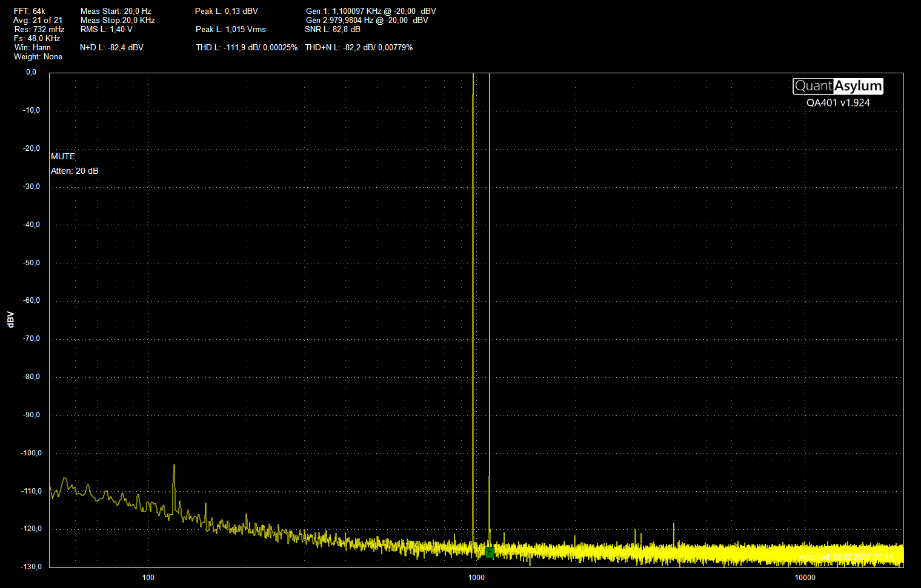Click the '-130,0' Y-axis label
Screen dimensions: 921x588
pos(32,567)
